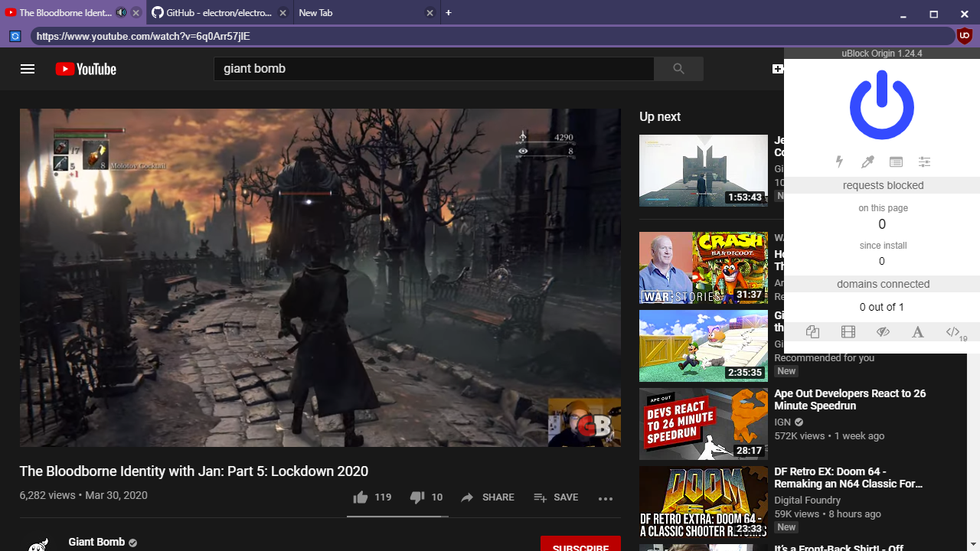Open the IGN channel name
The width and height of the screenshot is (980, 551).
point(782,422)
